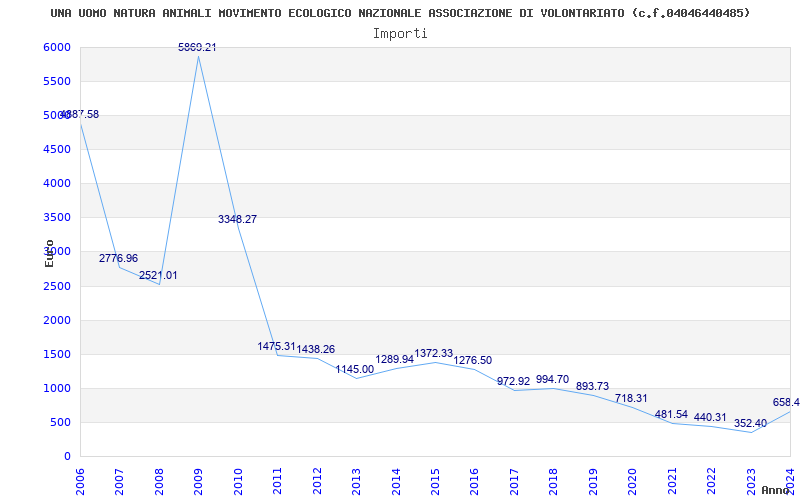This screenshot has width=800, height=500.
Task: Click the 2014 x-axis year label
Action: 395,482
